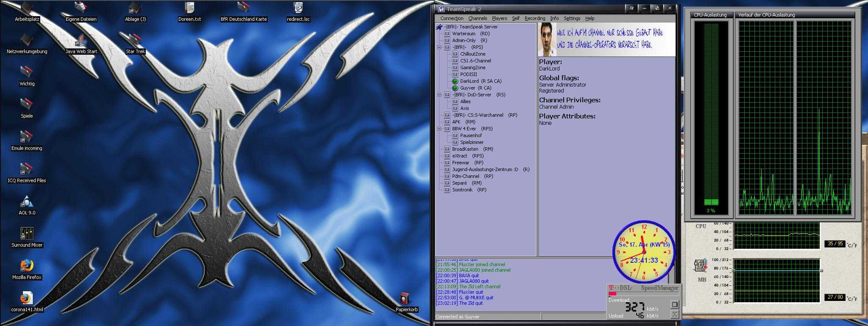Click the upper square button in SpeedManager

click(674, 304)
